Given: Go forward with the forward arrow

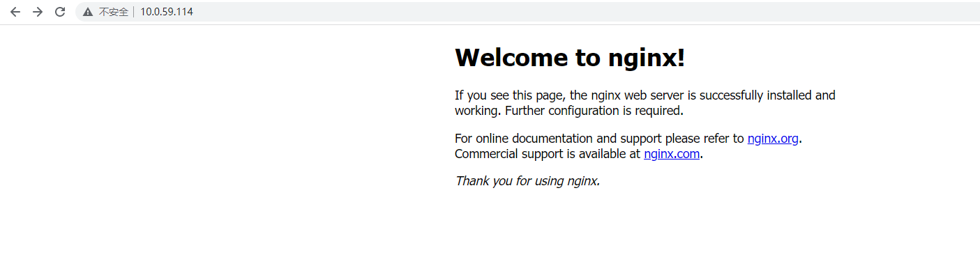Looking at the screenshot, I should tap(38, 12).
